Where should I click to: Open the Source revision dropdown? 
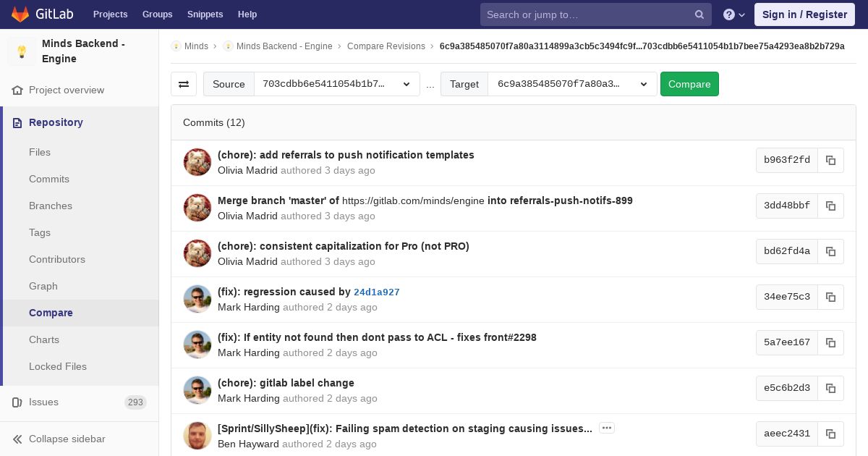click(x=337, y=84)
